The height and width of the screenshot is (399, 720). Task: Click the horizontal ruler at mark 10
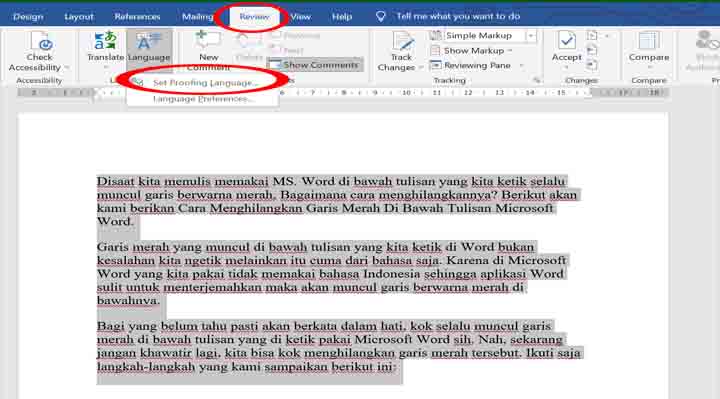pos(406,93)
